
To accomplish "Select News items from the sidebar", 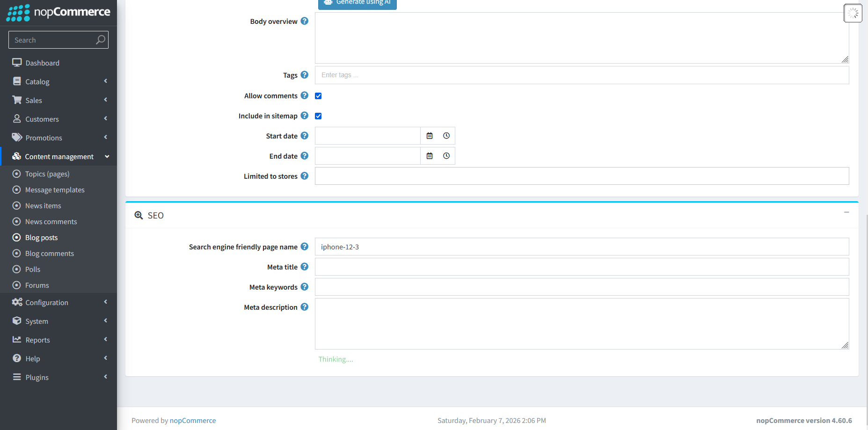I will 43,205.
